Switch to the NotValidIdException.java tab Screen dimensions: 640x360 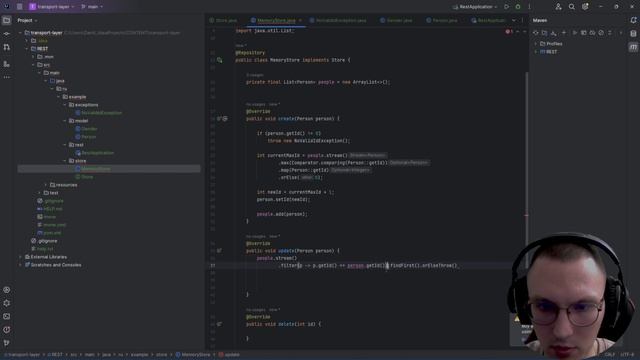(x=338, y=20)
